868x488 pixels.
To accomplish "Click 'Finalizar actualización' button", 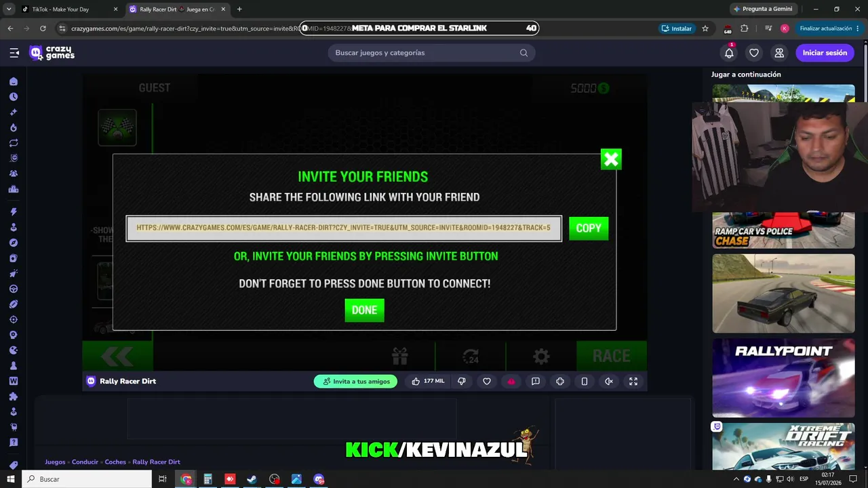I will click(x=829, y=28).
